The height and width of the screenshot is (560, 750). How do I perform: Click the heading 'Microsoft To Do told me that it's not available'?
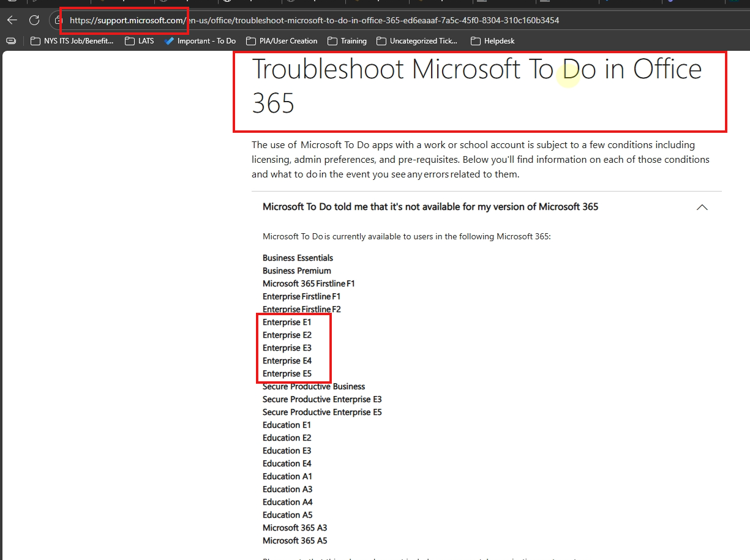[x=430, y=206]
